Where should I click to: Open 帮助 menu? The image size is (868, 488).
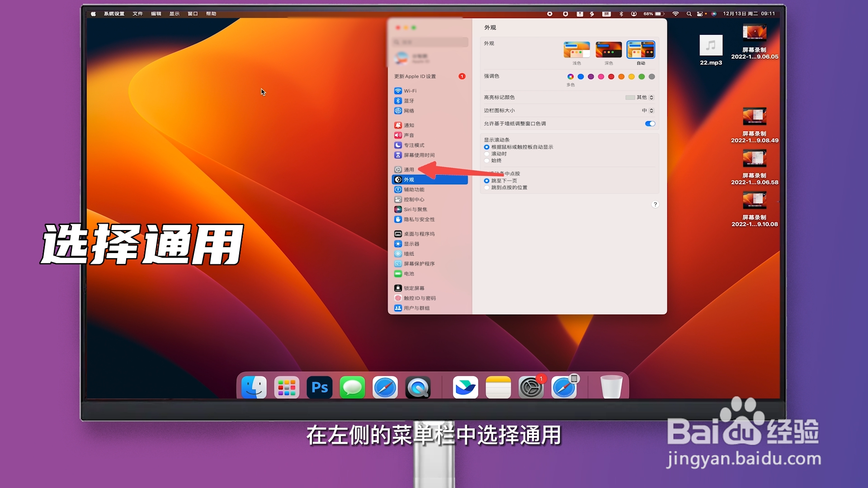(211, 14)
